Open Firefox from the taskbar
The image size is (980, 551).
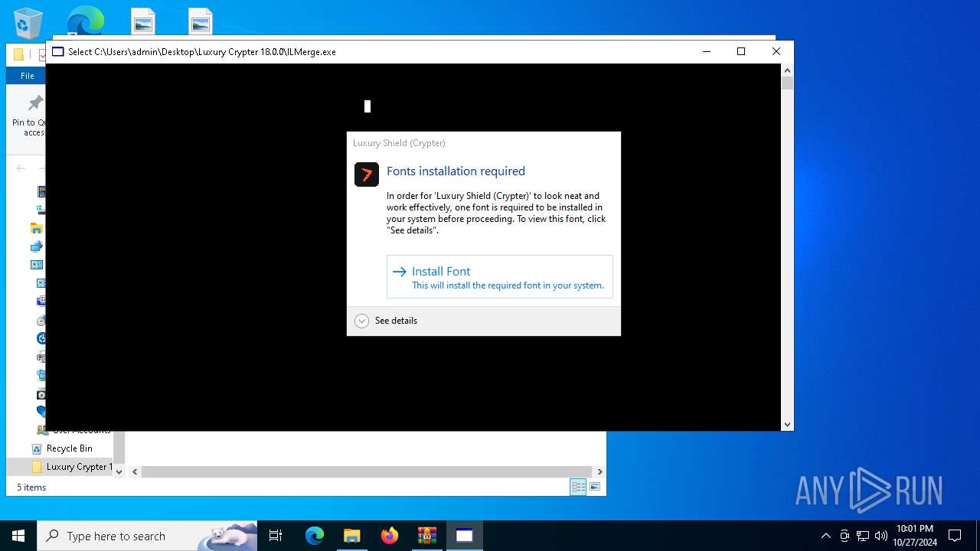pyautogui.click(x=389, y=536)
